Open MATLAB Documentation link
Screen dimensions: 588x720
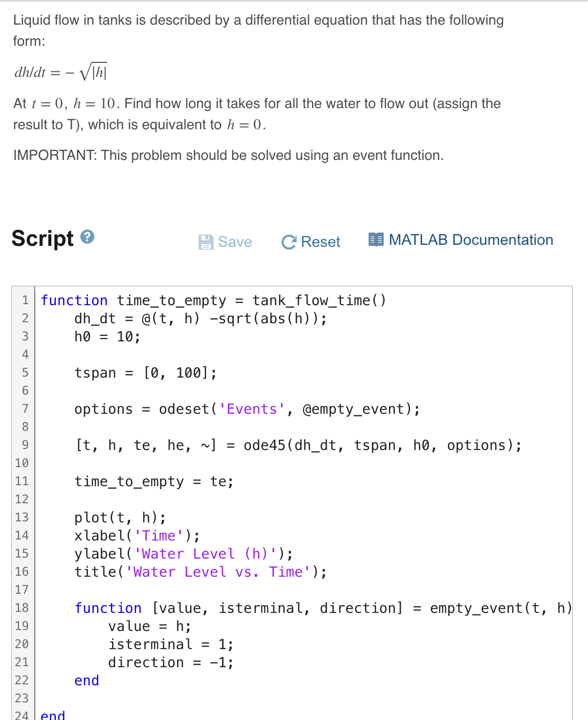(471, 239)
